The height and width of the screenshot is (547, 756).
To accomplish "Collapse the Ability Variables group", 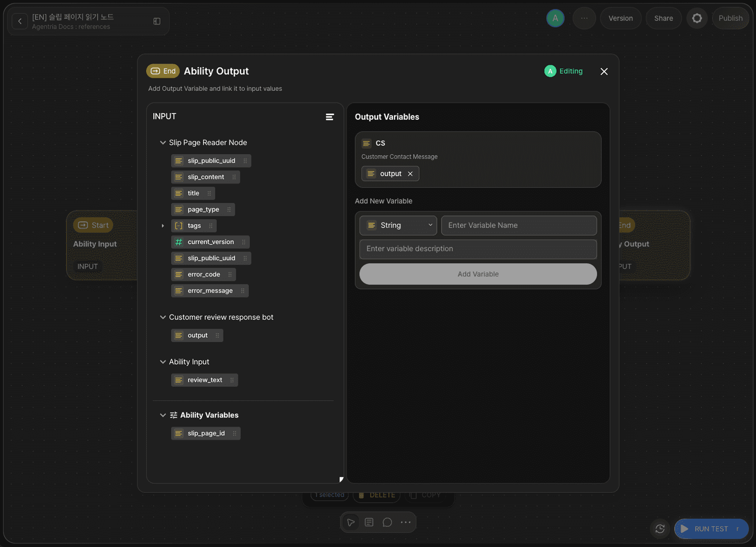I will click(163, 415).
